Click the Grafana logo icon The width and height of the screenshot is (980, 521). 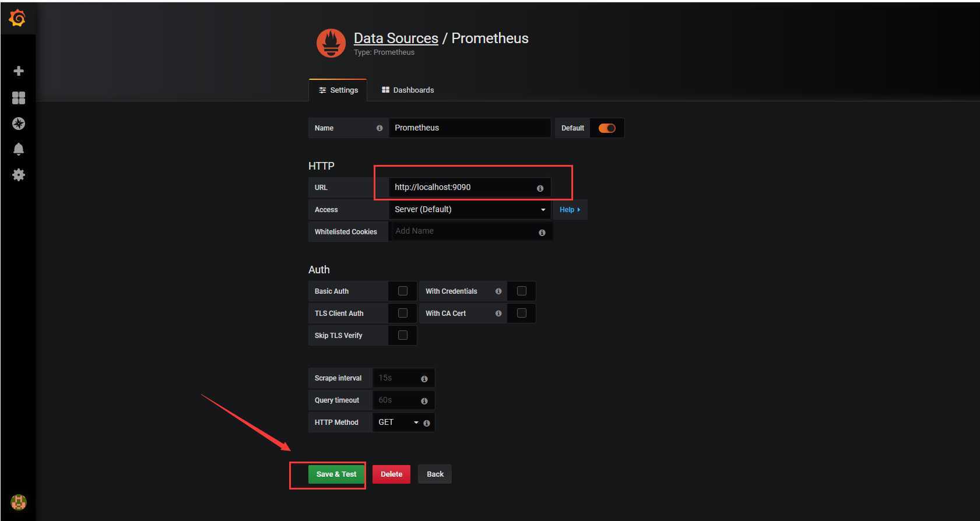coord(17,18)
